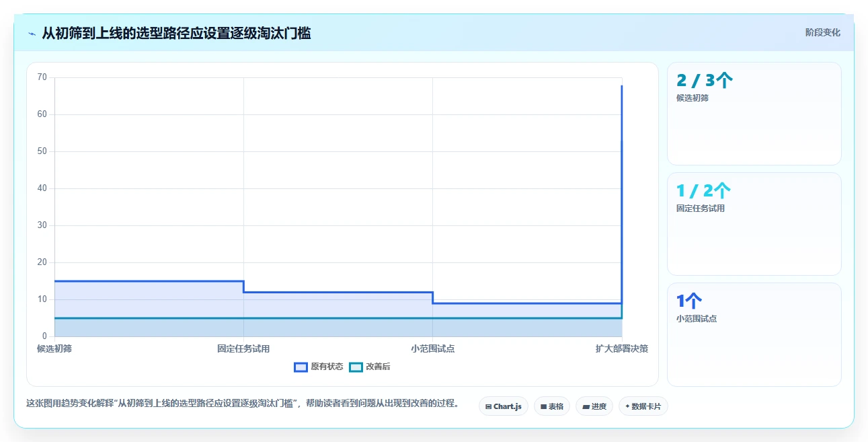Click the icon inside 表格 tag
868x442 pixels.
[x=543, y=406]
